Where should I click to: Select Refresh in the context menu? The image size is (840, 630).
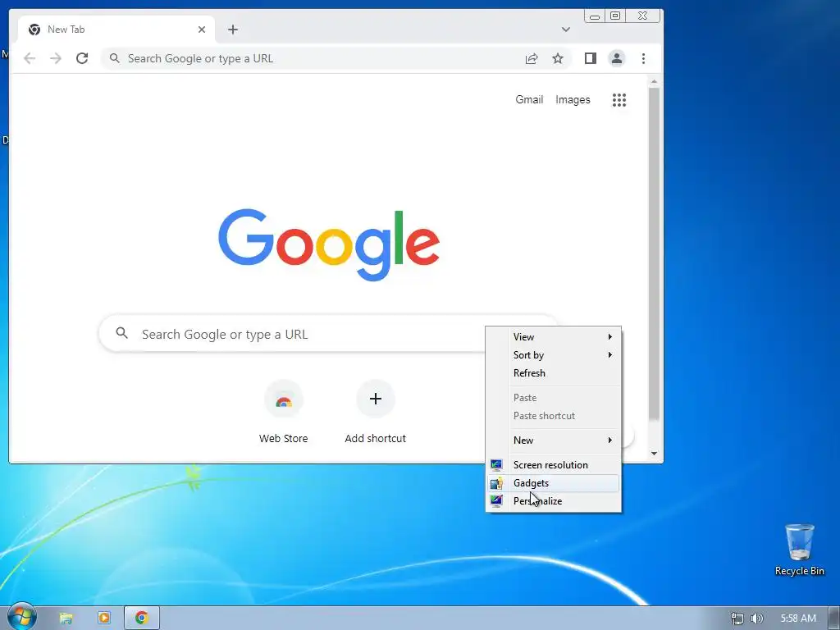pyautogui.click(x=554, y=373)
